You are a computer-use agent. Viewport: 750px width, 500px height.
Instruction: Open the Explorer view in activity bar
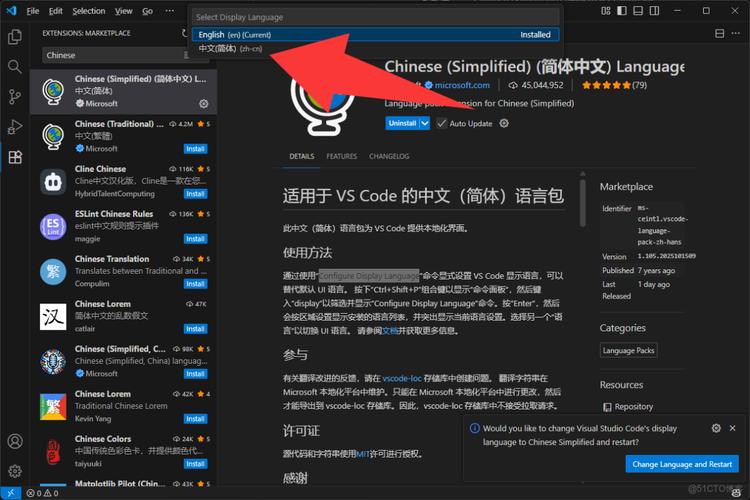coord(15,36)
